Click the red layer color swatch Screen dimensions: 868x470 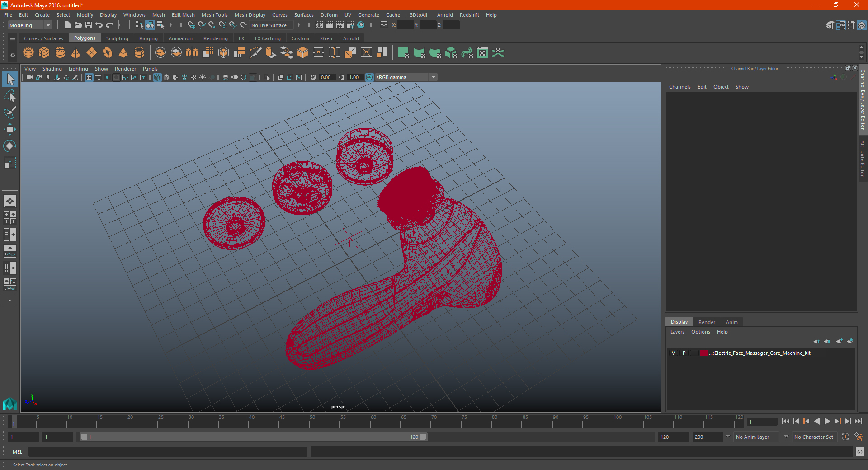pyautogui.click(x=704, y=353)
